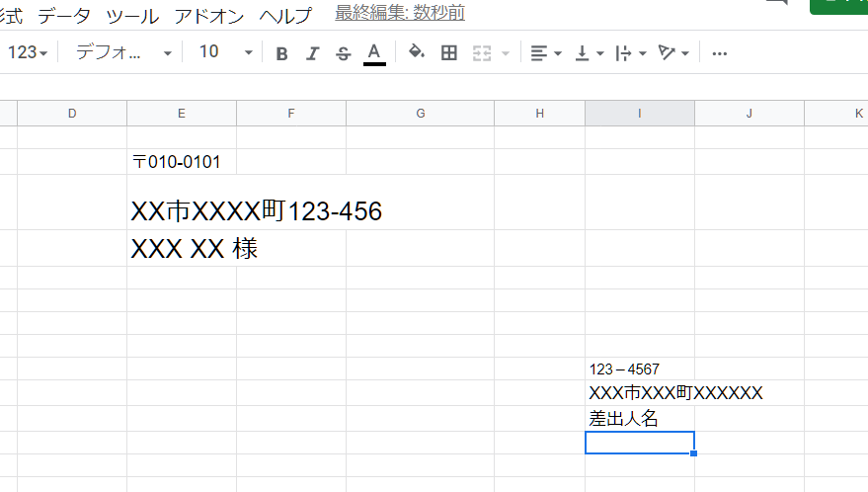Open the ヘルプ menu
868x492 pixels.
tap(285, 16)
